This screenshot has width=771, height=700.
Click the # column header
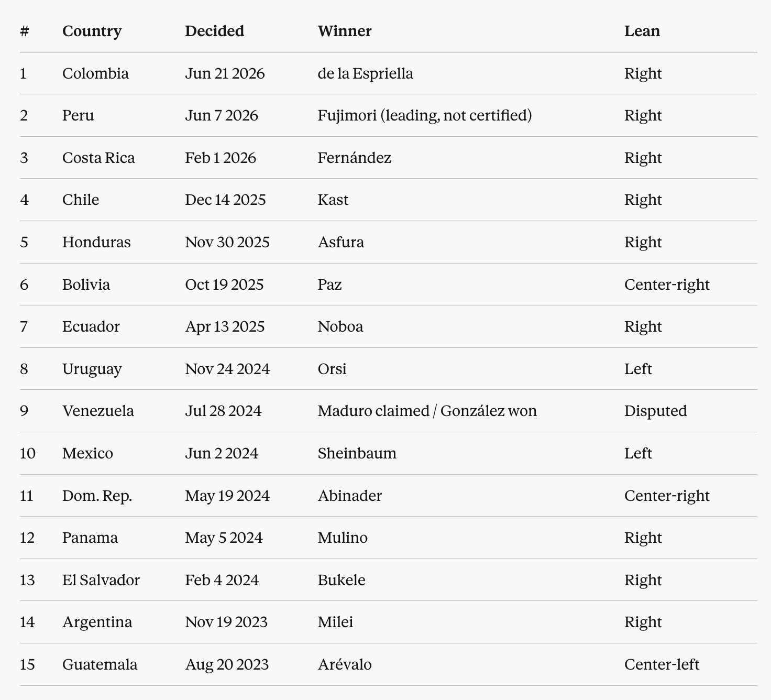tap(24, 31)
